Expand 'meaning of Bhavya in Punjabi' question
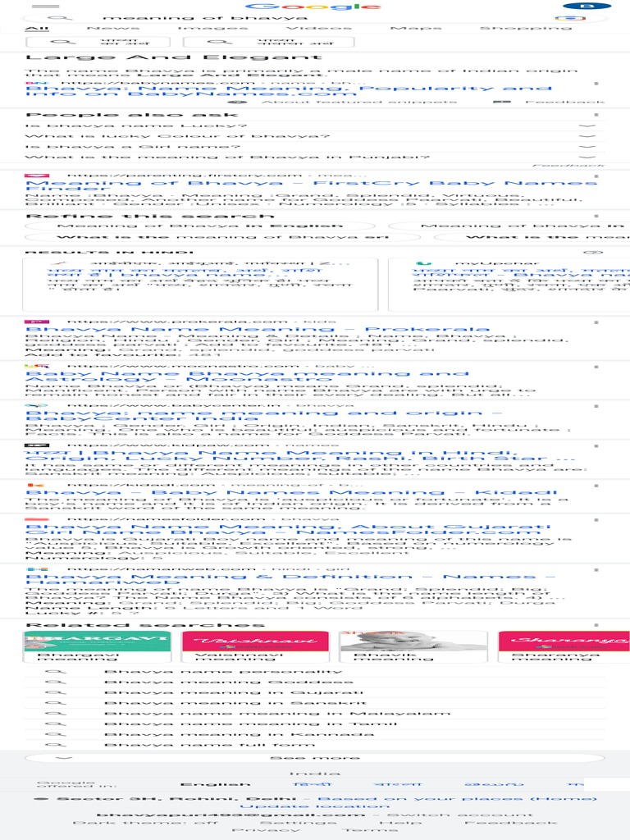The width and height of the screenshot is (630, 840). 315,157
